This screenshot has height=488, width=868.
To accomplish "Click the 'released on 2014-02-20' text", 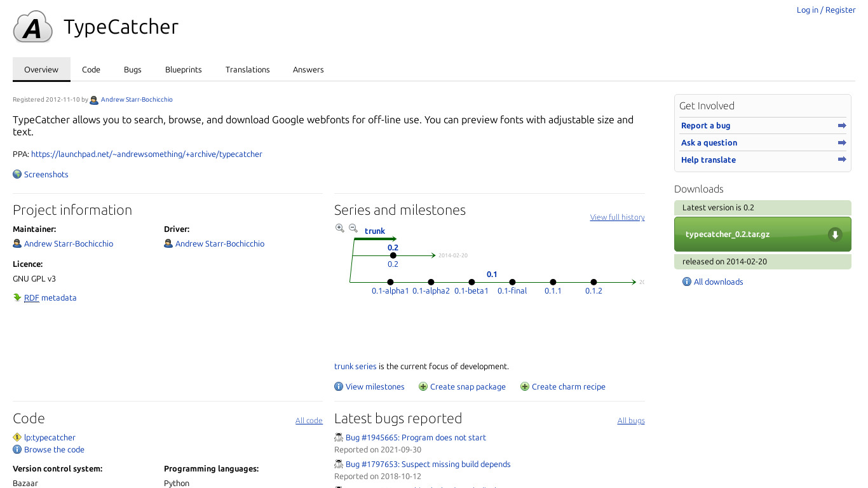I will click(724, 261).
